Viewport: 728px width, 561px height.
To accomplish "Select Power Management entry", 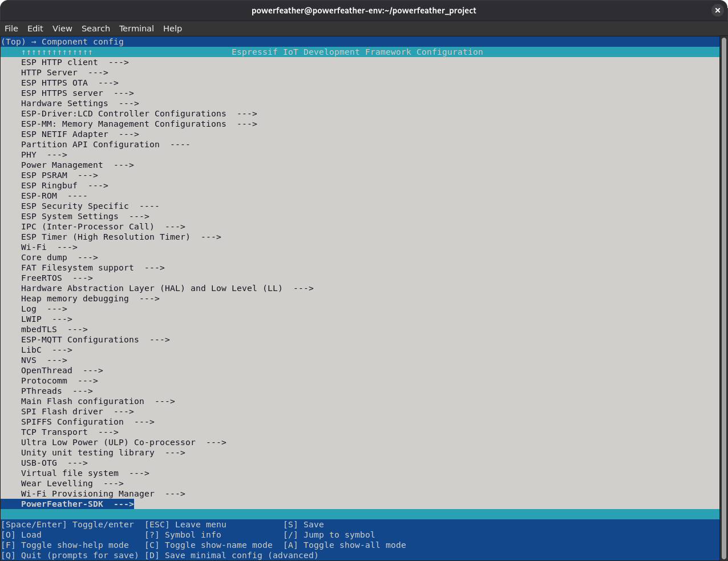I will pos(78,165).
